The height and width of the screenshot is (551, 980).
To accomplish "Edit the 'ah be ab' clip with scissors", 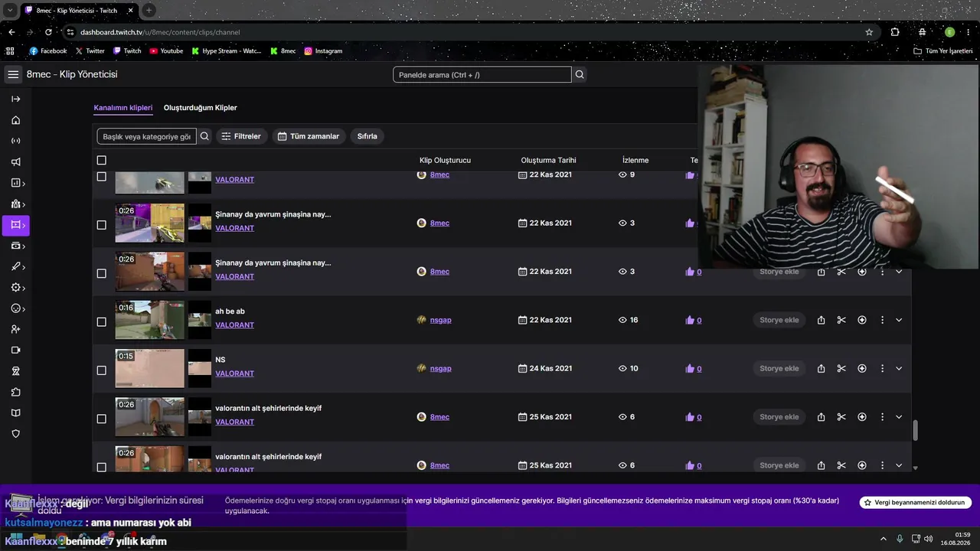I will [x=841, y=320].
